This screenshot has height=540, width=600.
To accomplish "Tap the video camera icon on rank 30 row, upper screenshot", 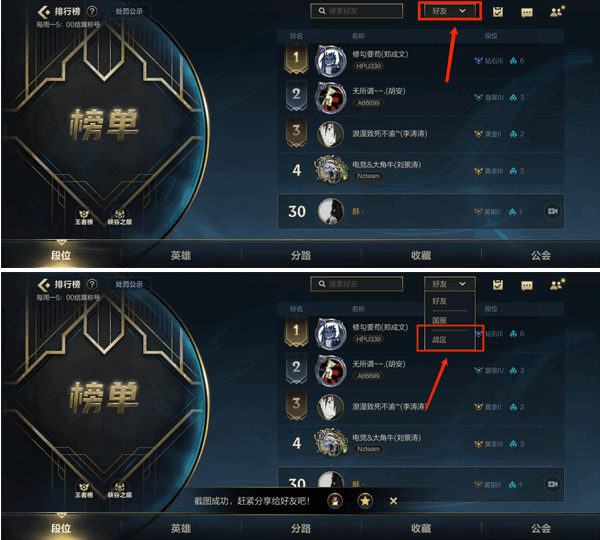I will click(x=553, y=211).
